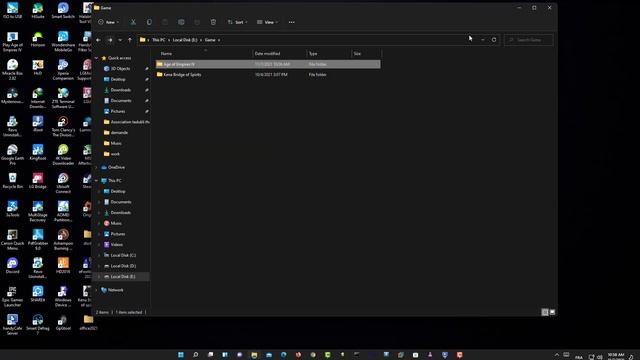Open pinned Downloads in Quick access
The height and width of the screenshot is (360, 640).
[120, 90]
